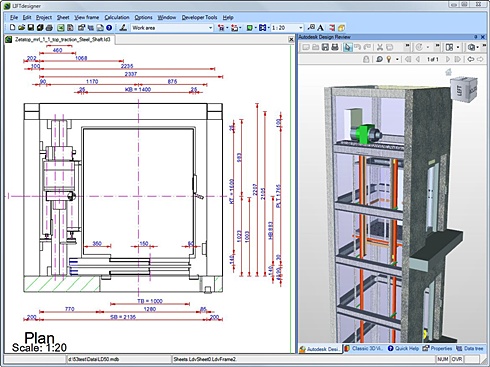Open the Edit menu
Image resolution: width=490 pixels, height=367 pixels.
pos(27,17)
